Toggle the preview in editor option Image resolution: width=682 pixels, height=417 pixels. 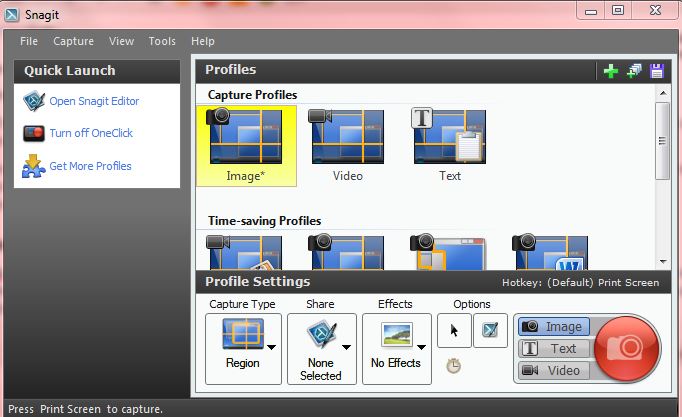[490, 330]
